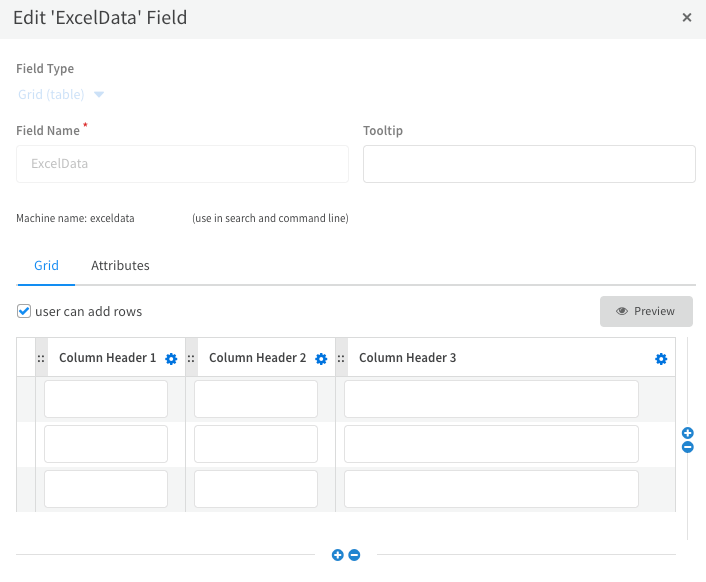
Task: Select the Grid tab
Action: coord(46,266)
